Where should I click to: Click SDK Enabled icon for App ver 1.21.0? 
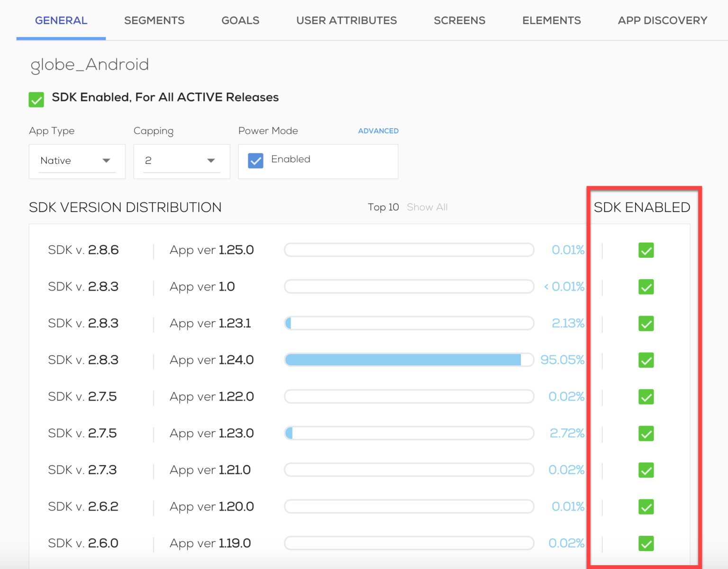click(646, 470)
